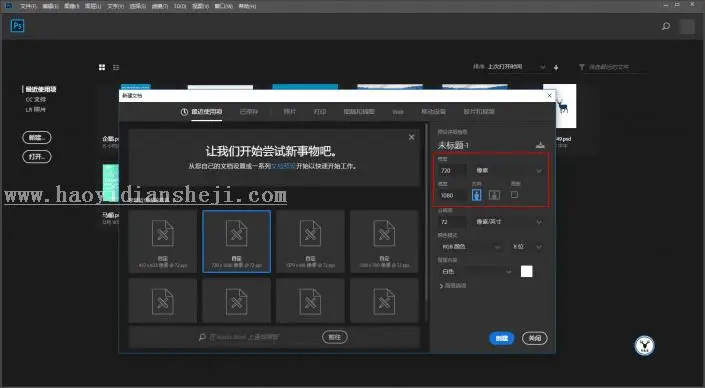Click the save document preset icon
Viewport: 705px width, 388px height.
click(540, 145)
